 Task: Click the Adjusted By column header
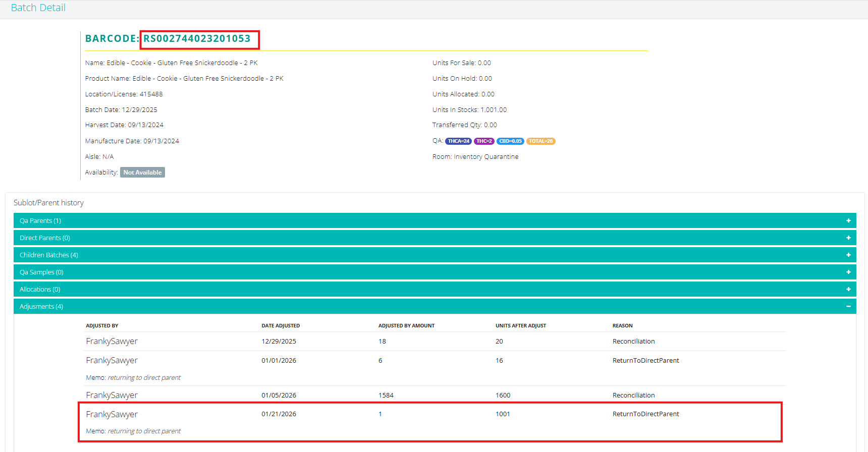(x=102, y=326)
